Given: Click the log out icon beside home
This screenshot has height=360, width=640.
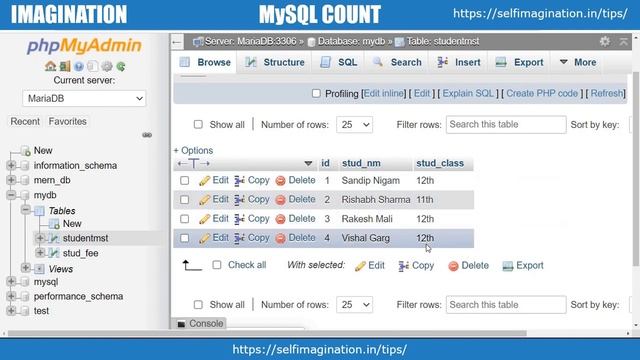Looking at the screenshot, I should tap(65, 66).
